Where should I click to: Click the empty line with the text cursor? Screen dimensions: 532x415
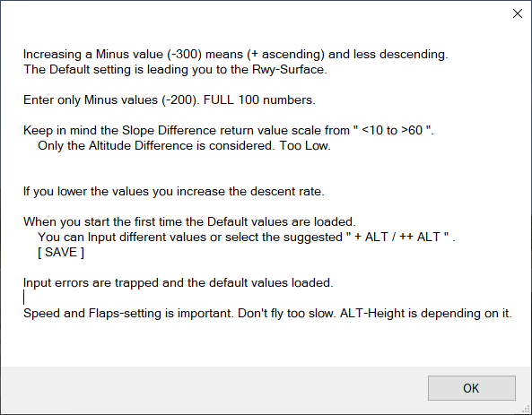[23, 298]
